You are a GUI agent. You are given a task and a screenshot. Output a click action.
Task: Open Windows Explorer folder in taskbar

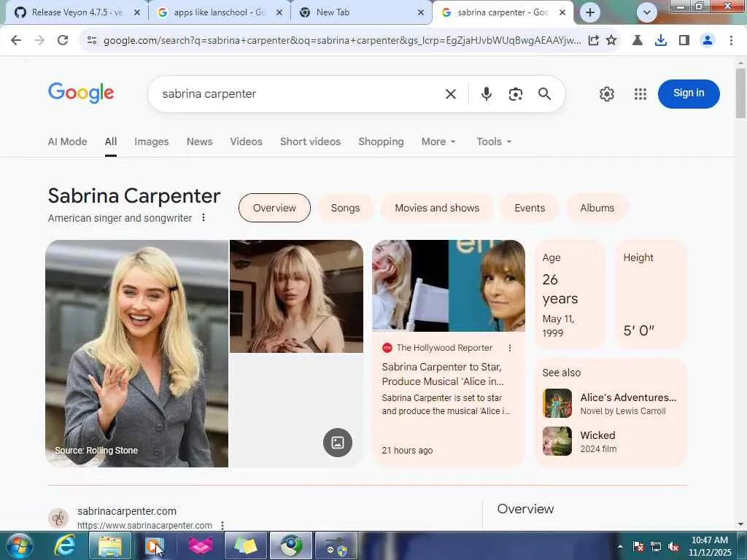coord(110,545)
